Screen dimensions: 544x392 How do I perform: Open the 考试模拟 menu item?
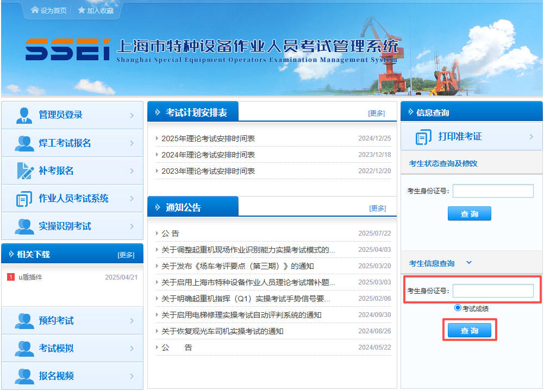click(56, 349)
